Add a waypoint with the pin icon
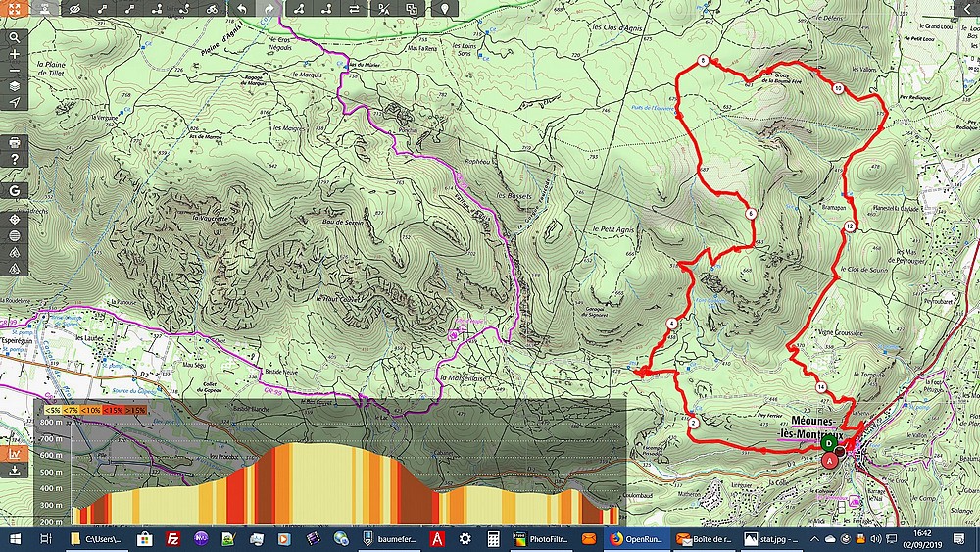Screen dimensions: 980x552 pos(444,9)
